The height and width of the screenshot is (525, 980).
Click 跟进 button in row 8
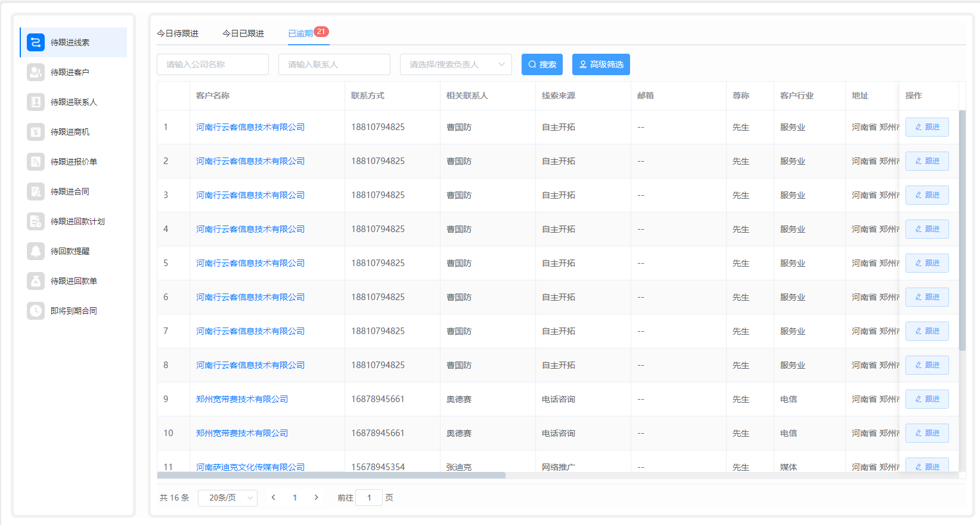coord(927,365)
